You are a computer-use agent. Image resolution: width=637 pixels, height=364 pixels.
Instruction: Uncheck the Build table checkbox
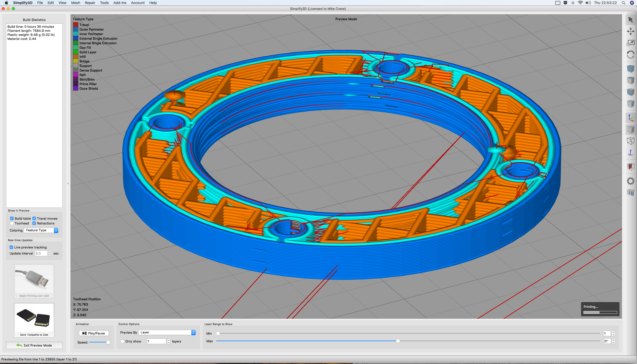(12, 218)
